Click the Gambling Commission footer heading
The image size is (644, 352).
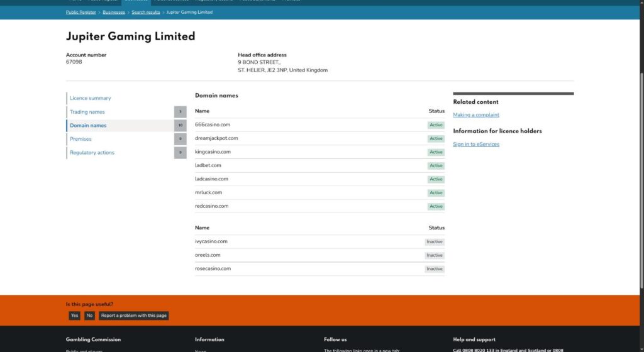(93, 339)
